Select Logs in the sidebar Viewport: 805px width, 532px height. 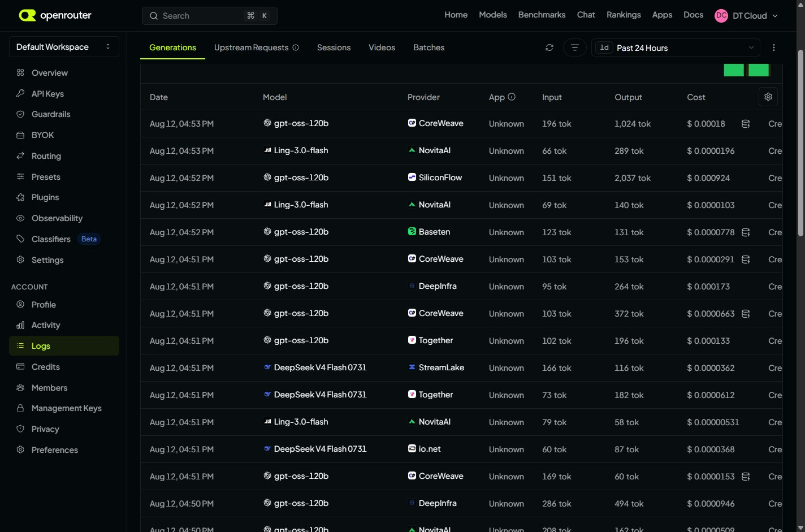click(64, 346)
